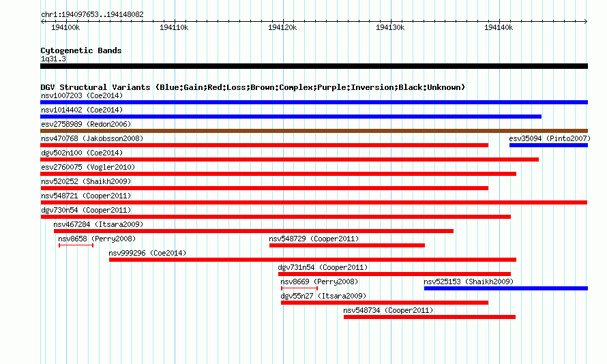Click the red nsv548734 loss bar
Image resolution: width=607 pixels, height=364 pixels.
430,317
